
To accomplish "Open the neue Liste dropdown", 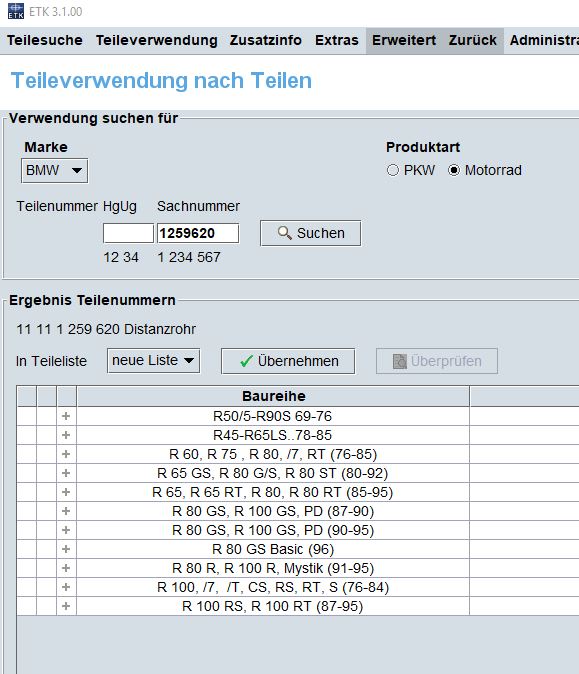I will tap(153, 361).
